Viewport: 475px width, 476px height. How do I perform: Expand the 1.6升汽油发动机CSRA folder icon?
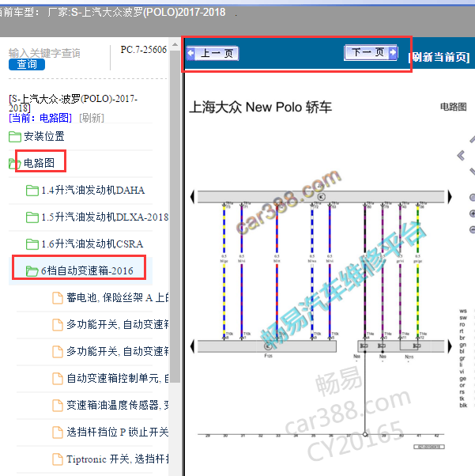click(32, 244)
